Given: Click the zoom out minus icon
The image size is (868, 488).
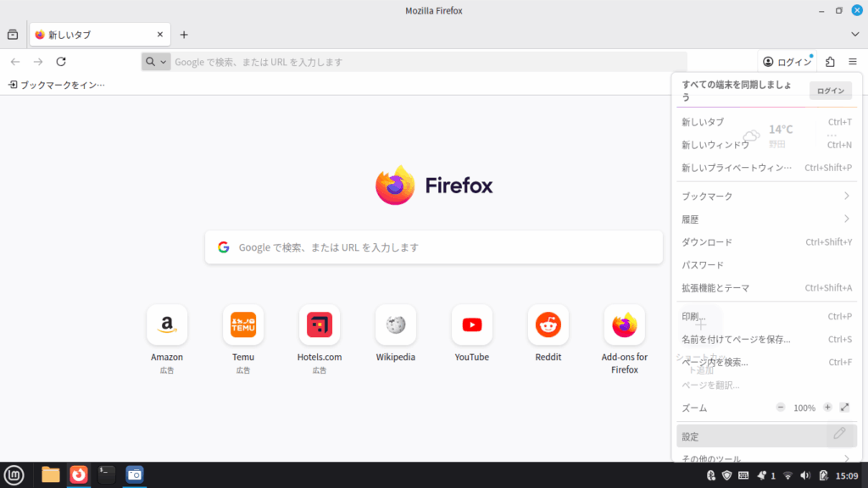Looking at the screenshot, I should (x=781, y=408).
